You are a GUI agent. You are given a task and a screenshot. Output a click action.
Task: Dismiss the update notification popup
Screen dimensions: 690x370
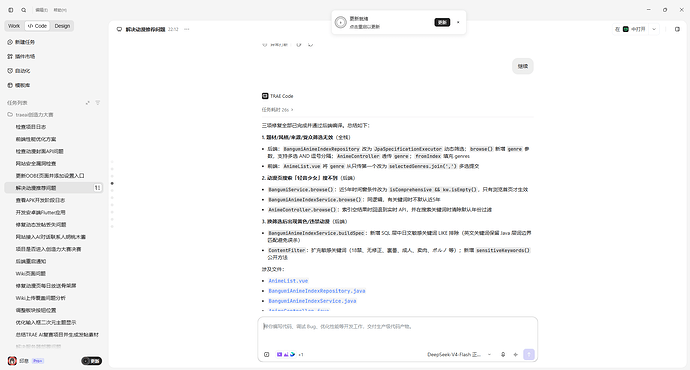pyautogui.click(x=458, y=22)
